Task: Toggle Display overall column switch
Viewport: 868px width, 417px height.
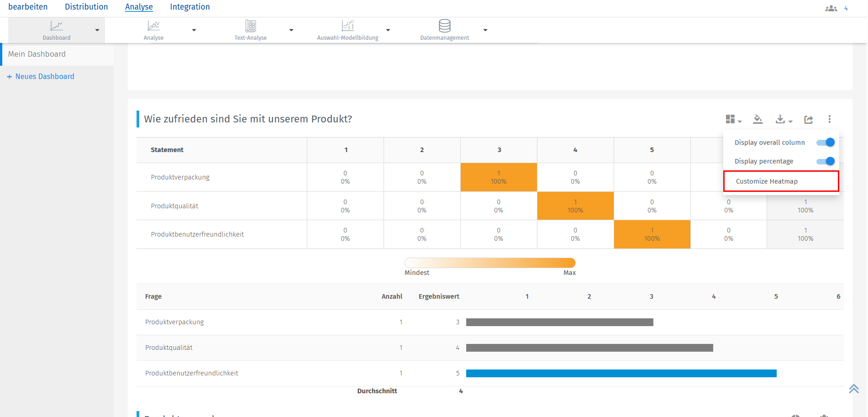Action: [826, 143]
